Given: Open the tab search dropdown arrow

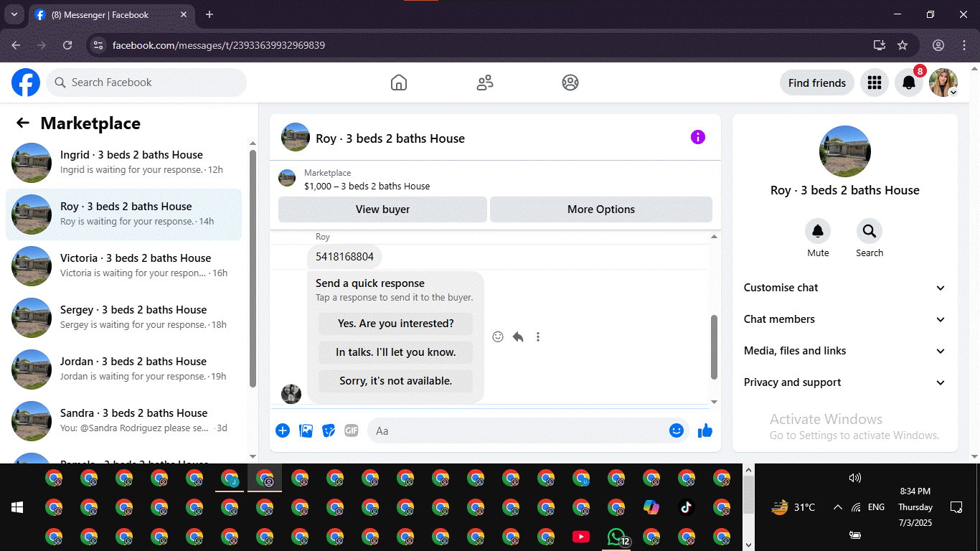Looking at the screenshot, I should [14, 14].
